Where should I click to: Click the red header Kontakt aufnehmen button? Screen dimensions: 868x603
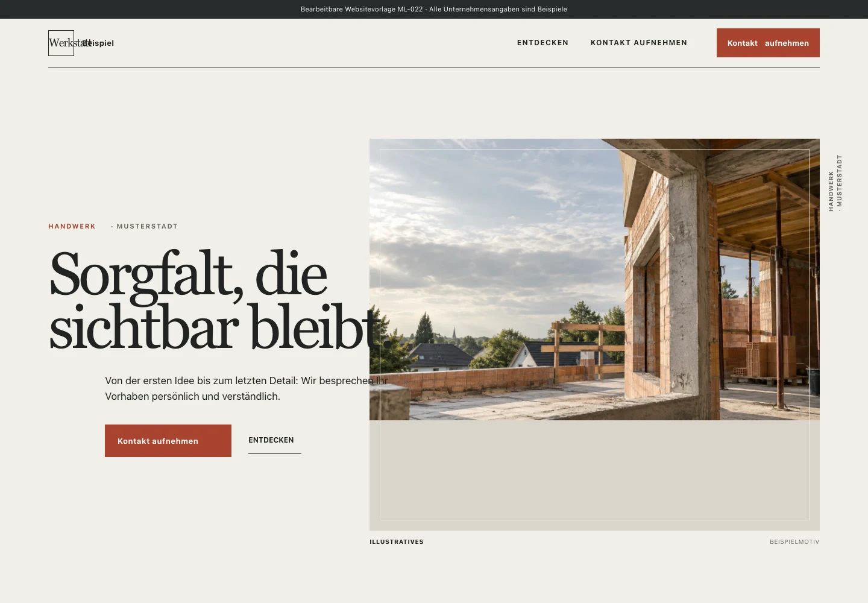[768, 43]
